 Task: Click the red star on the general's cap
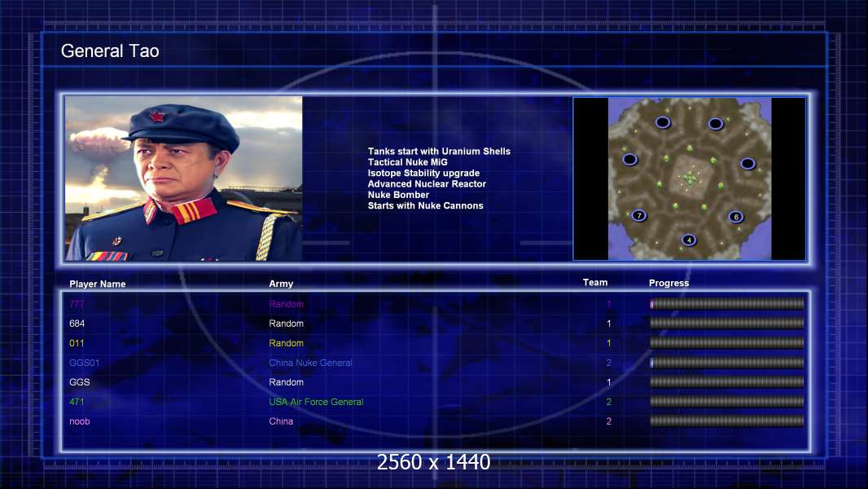(157, 117)
